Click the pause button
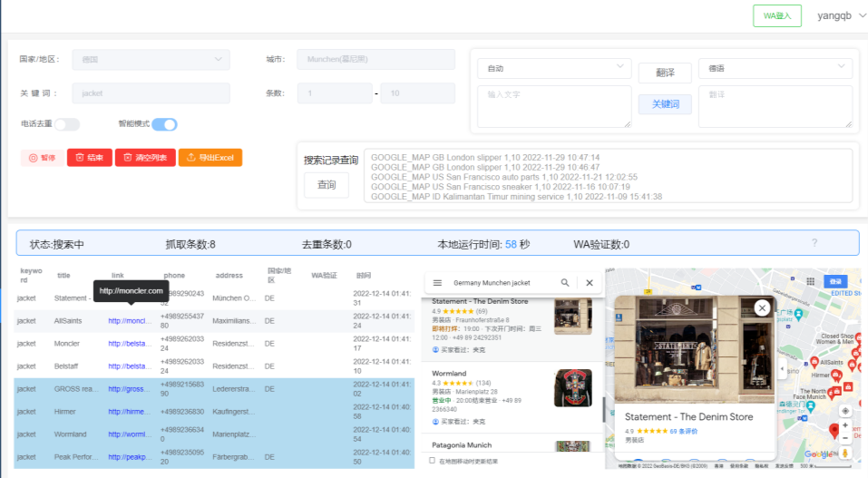Viewport: 868px width, 478px height. pos(42,158)
